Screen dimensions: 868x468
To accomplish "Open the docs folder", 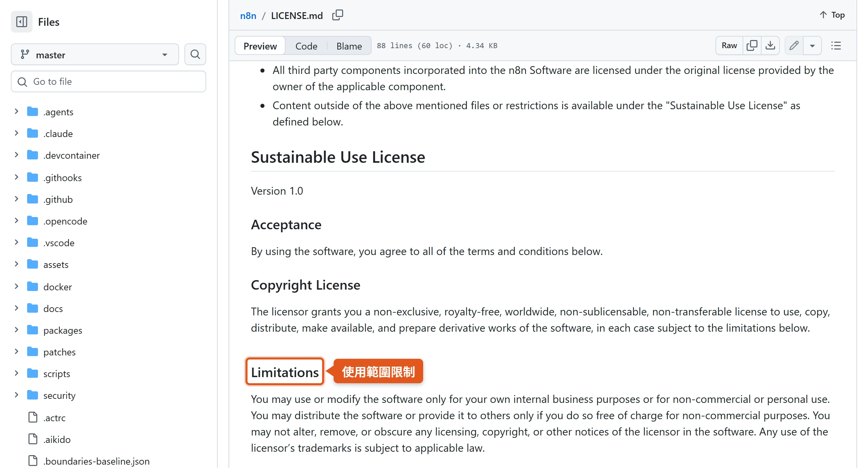I will click(x=53, y=308).
